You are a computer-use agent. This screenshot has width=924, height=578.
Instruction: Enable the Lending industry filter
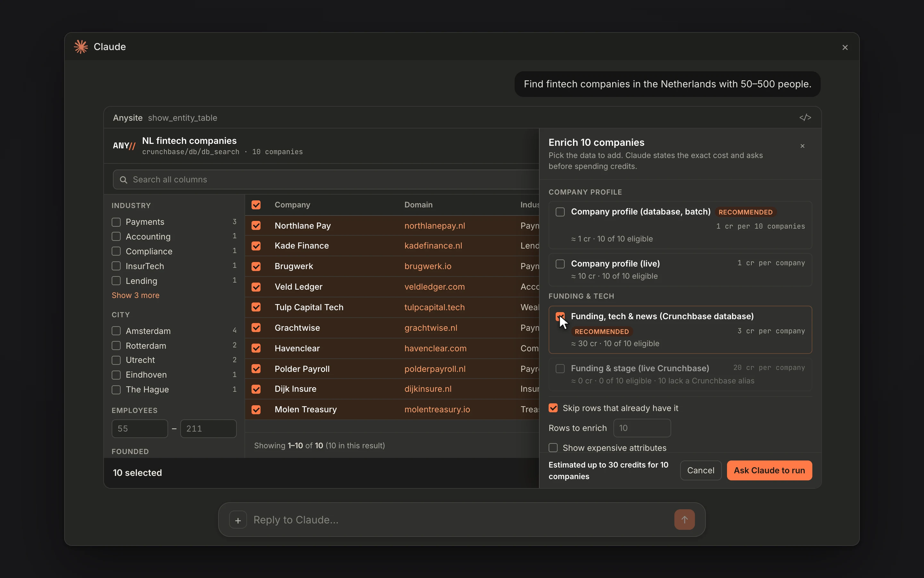click(x=116, y=281)
